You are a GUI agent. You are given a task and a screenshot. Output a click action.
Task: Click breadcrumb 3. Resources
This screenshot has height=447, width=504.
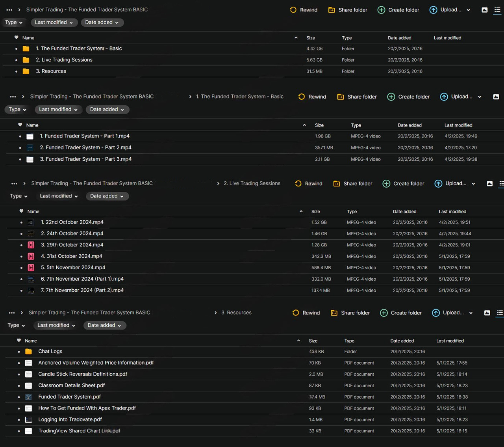[x=236, y=313]
